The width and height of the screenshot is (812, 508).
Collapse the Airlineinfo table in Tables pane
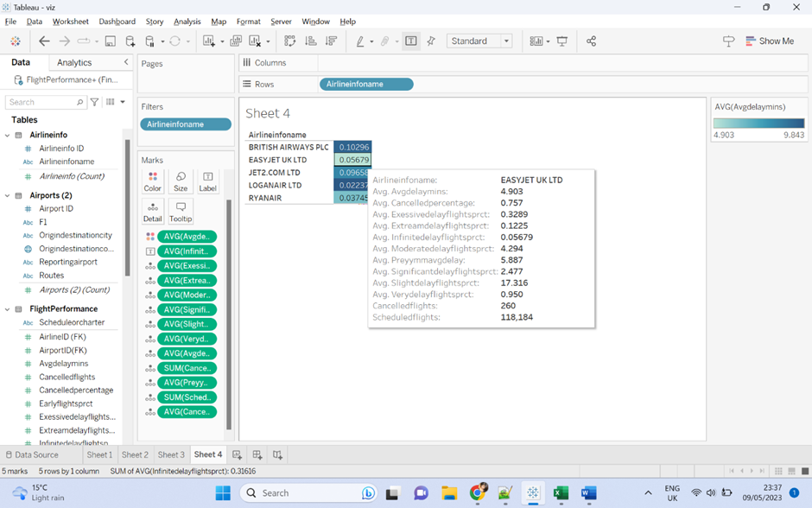click(7, 134)
